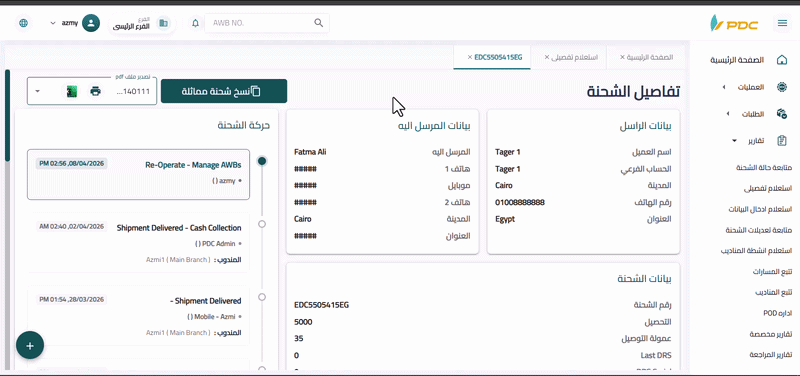The image size is (800, 376).
Task: Click the الطلبات sidebar icon
Action: pyautogui.click(x=781, y=114)
